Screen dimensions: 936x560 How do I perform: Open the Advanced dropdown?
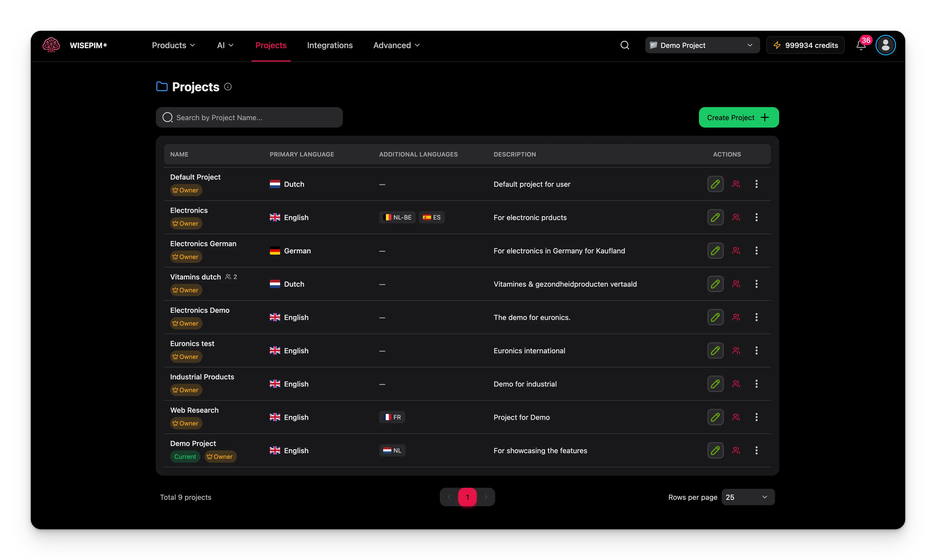click(x=396, y=45)
